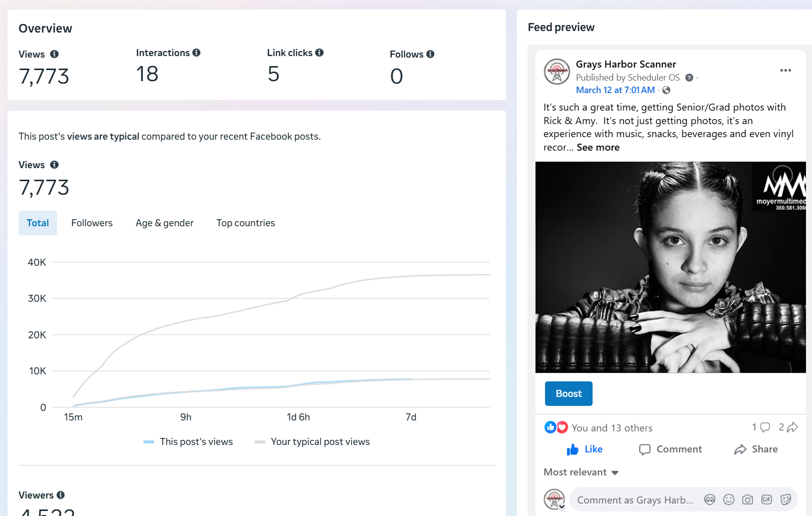Viewport: 812px width, 516px height.
Task: Insert an emoji in the comment box
Action: coord(729,499)
